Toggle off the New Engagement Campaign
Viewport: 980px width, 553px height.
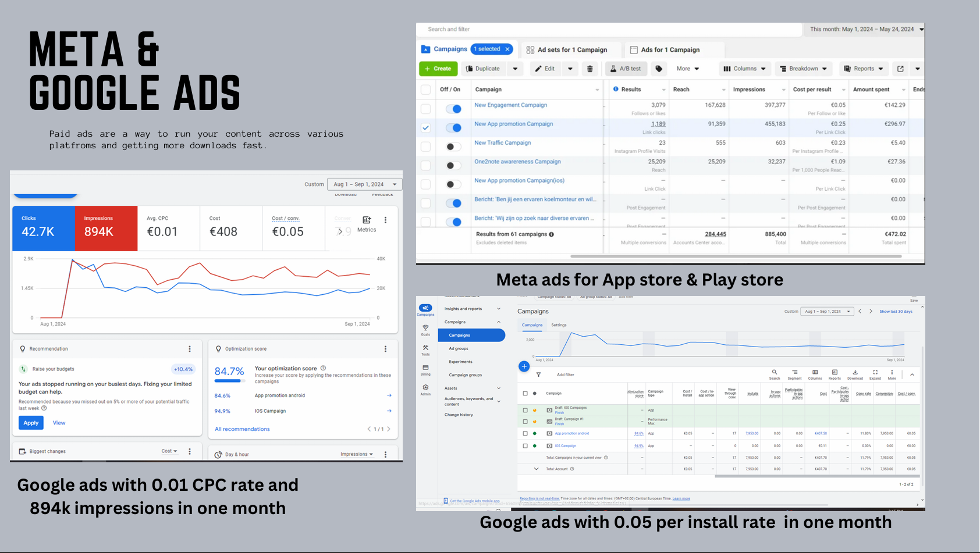[453, 108]
